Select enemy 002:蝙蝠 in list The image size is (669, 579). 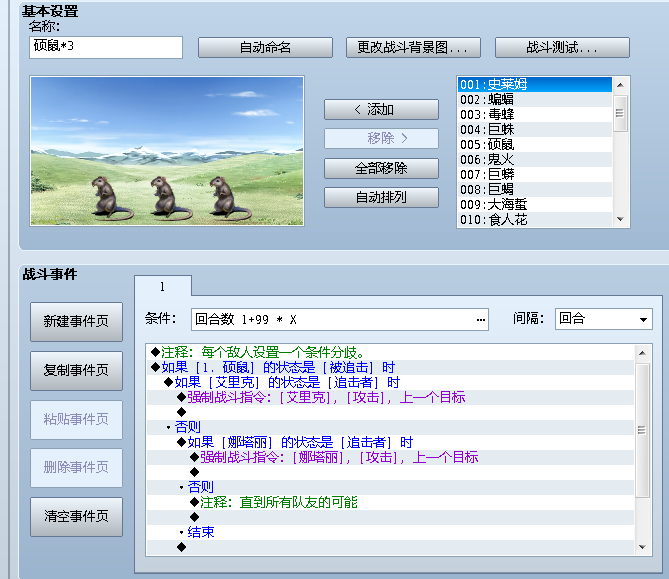point(535,99)
